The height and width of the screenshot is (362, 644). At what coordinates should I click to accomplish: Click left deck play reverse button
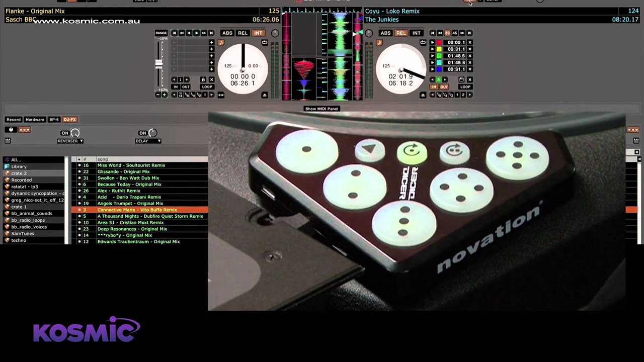(x=189, y=33)
